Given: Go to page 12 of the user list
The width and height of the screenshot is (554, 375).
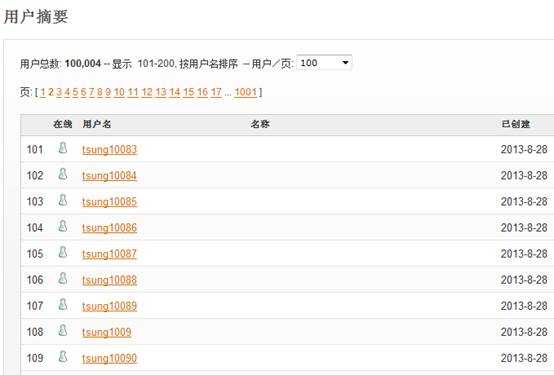Looking at the screenshot, I should 147,92.
